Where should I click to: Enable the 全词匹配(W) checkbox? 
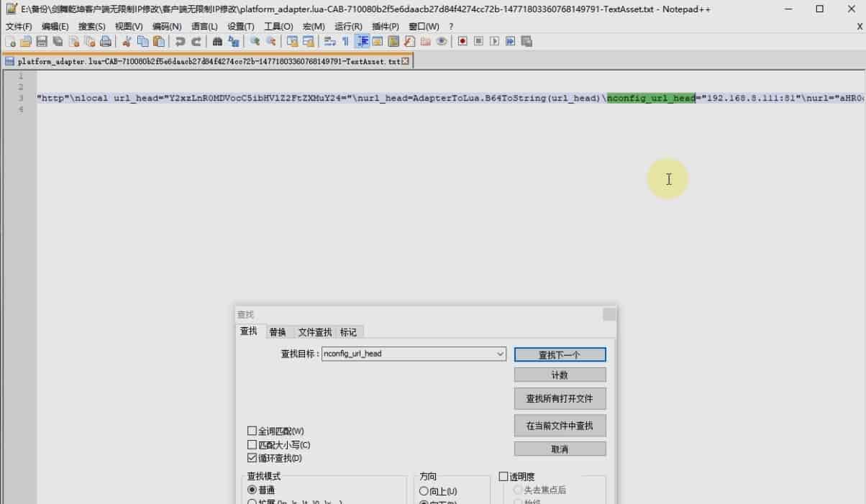point(252,431)
